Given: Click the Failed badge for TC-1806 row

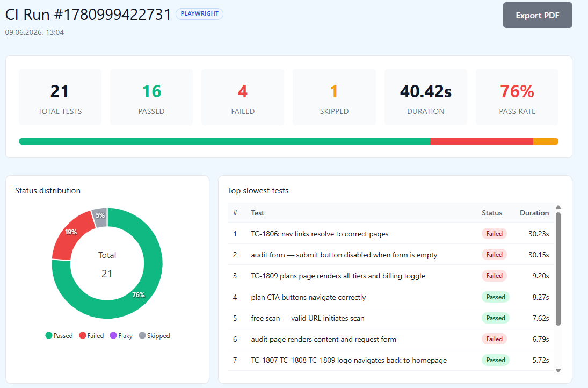Looking at the screenshot, I should pyautogui.click(x=494, y=233).
